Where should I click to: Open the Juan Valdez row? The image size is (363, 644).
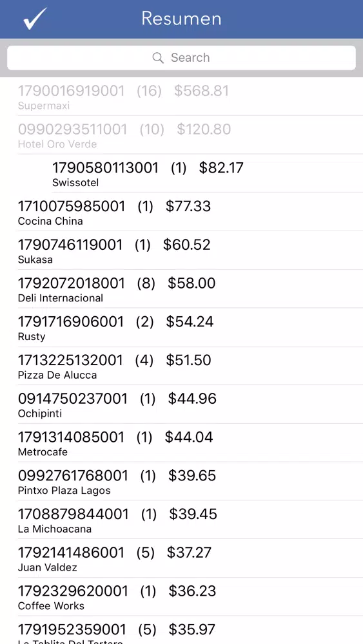(181, 558)
